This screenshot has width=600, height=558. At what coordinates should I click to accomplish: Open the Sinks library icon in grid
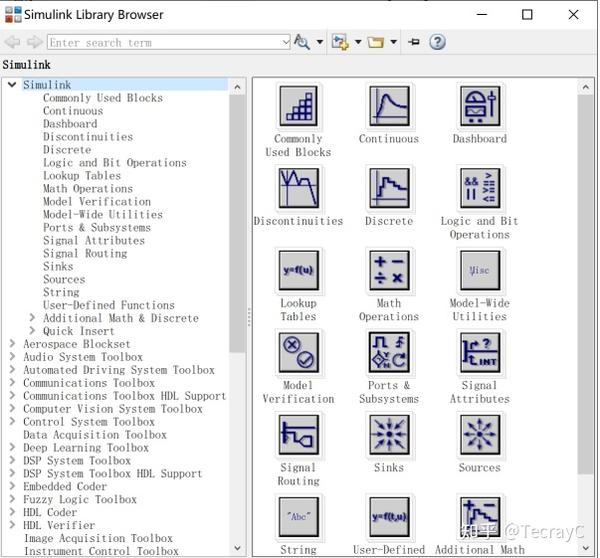click(x=389, y=435)
